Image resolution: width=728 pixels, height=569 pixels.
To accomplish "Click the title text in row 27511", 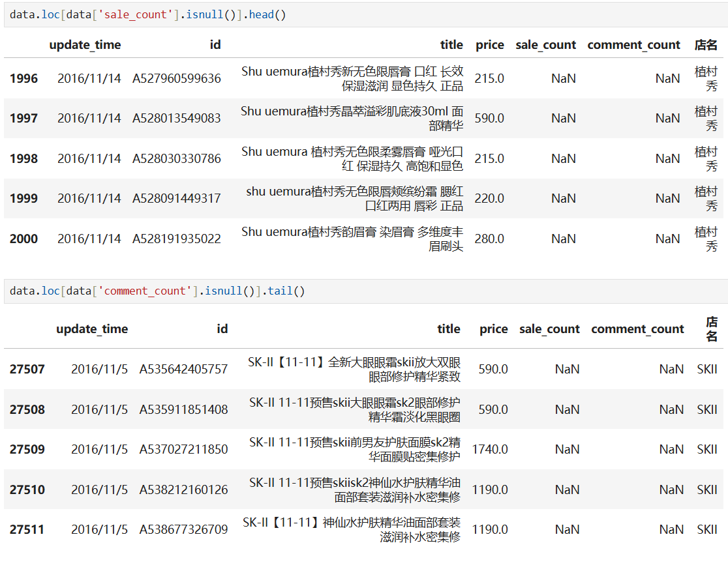I will coord(352,530).
